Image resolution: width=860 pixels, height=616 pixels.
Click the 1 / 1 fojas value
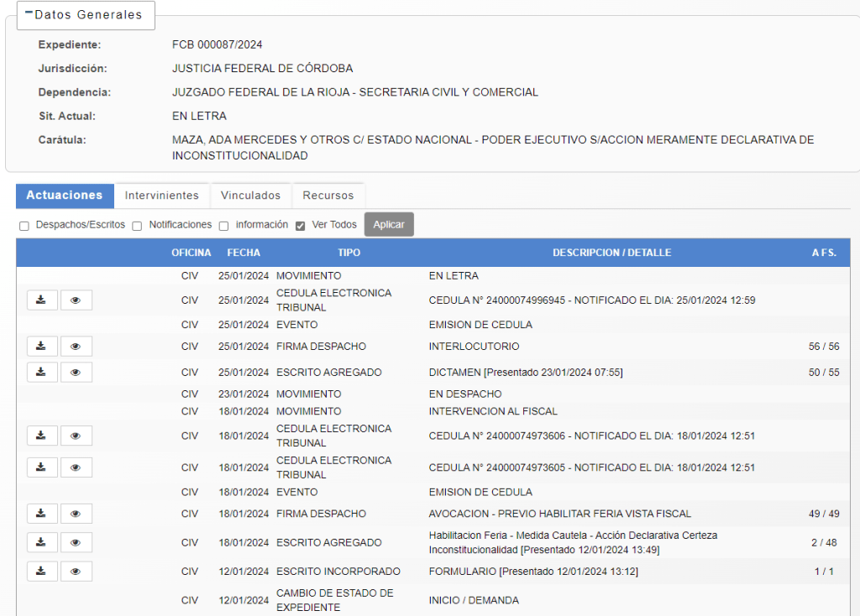(x=824, y=571)
